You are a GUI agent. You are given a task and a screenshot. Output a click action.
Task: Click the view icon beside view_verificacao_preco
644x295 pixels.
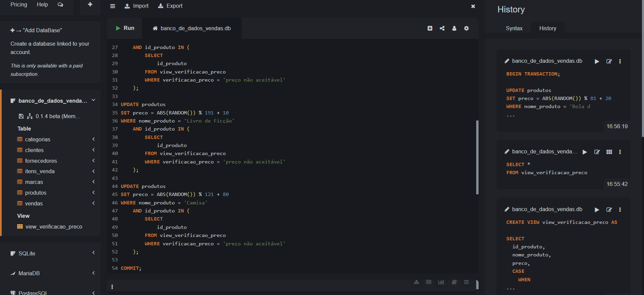pyautogui.click(x=20, y=227)
